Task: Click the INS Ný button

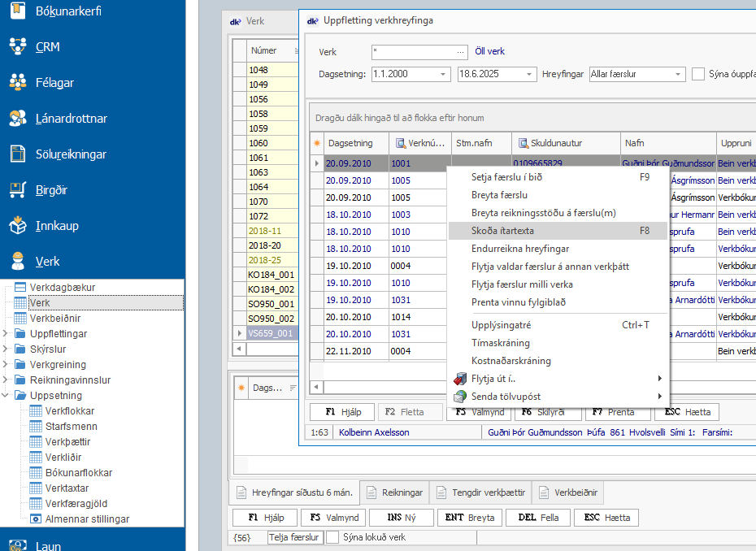Action: click(401, 518)
